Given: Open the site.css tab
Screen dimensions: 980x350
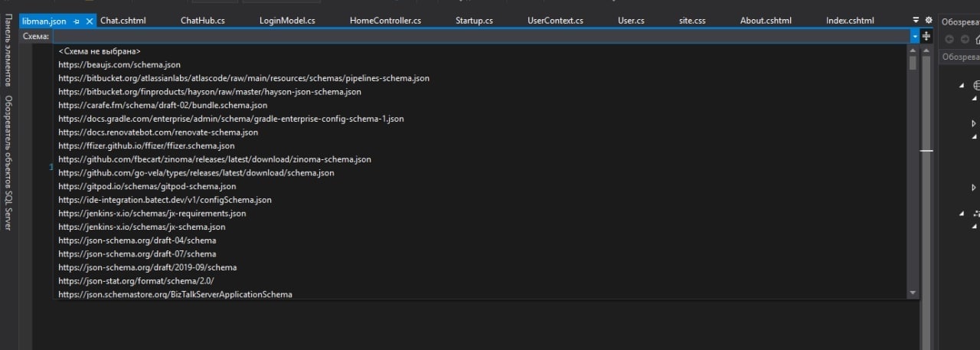Looking at the screenshot, I should pyautogui.click(x=692, y=21).
